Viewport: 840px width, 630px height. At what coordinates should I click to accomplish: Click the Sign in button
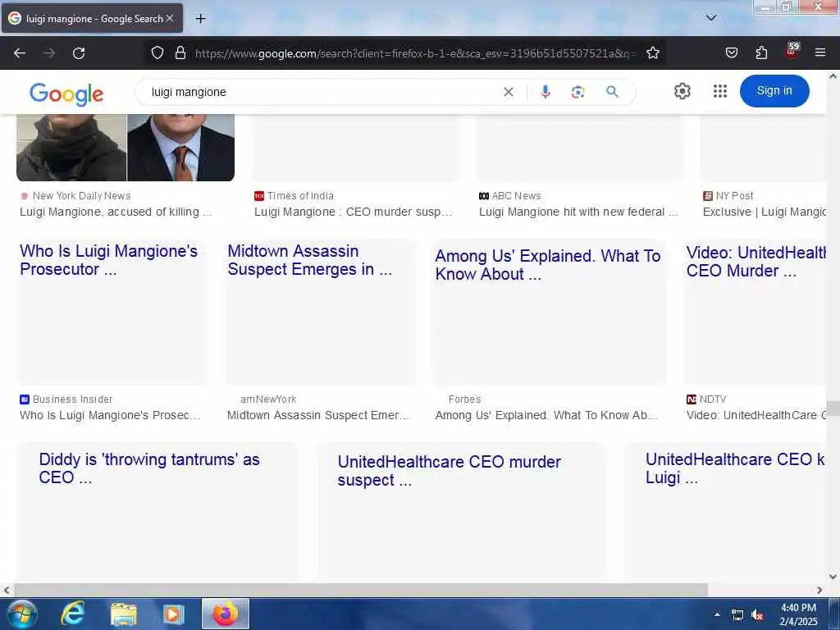pos(774,91)
